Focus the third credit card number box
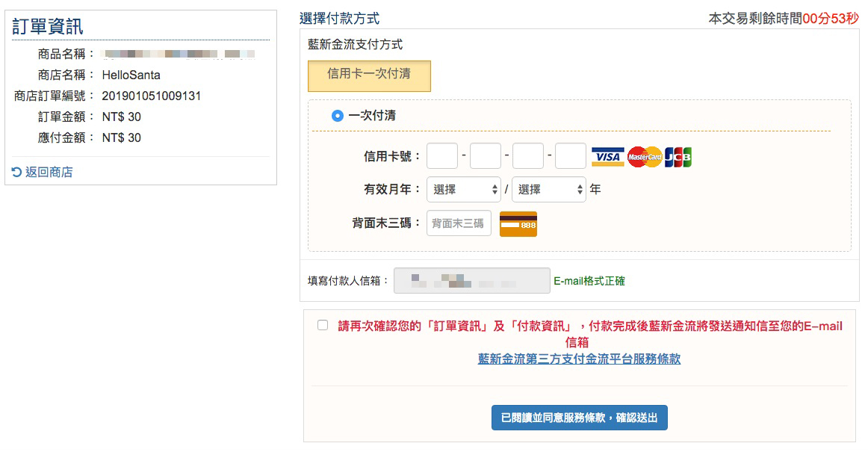 coord(528,156)
